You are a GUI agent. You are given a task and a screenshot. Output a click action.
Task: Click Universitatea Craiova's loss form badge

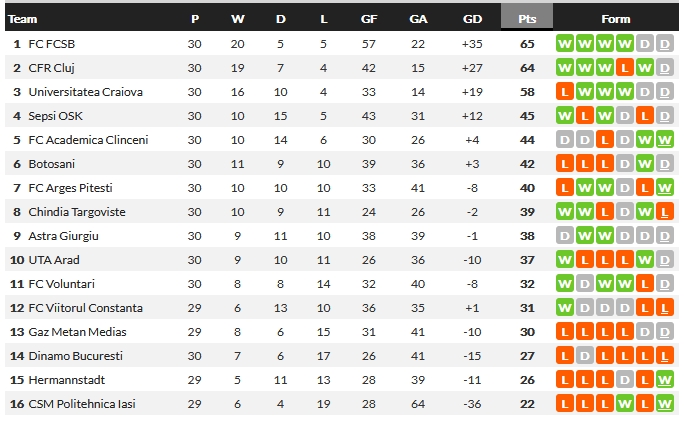pos(564,92)
